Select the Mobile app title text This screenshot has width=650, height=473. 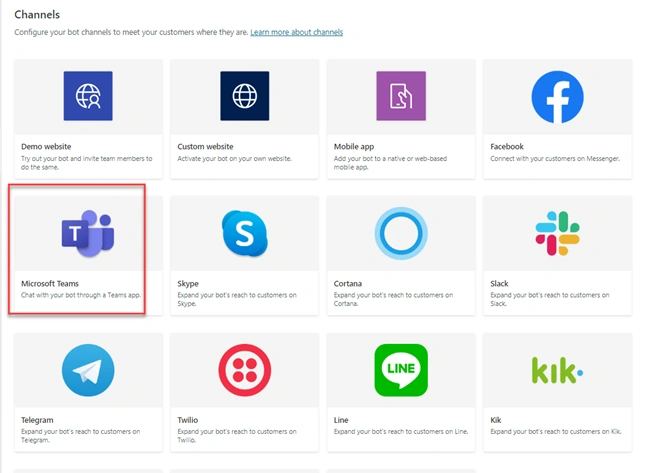coord(354,146)
